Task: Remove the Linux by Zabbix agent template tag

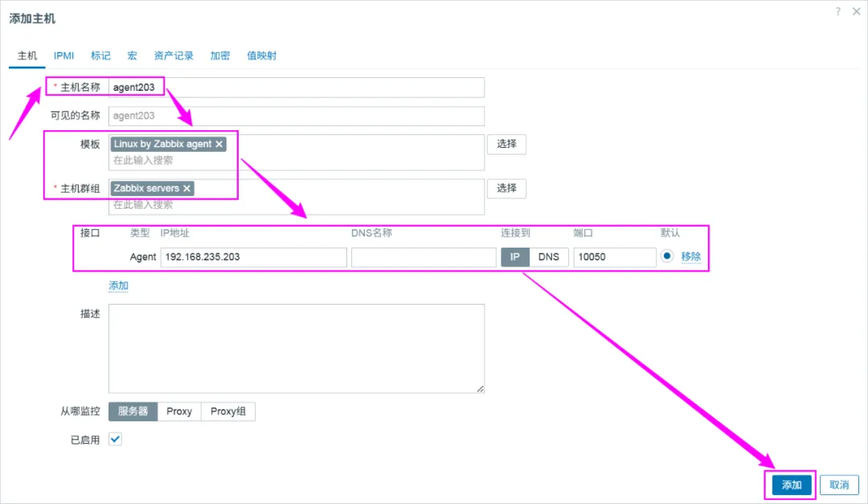Action: tap(219, 144)
